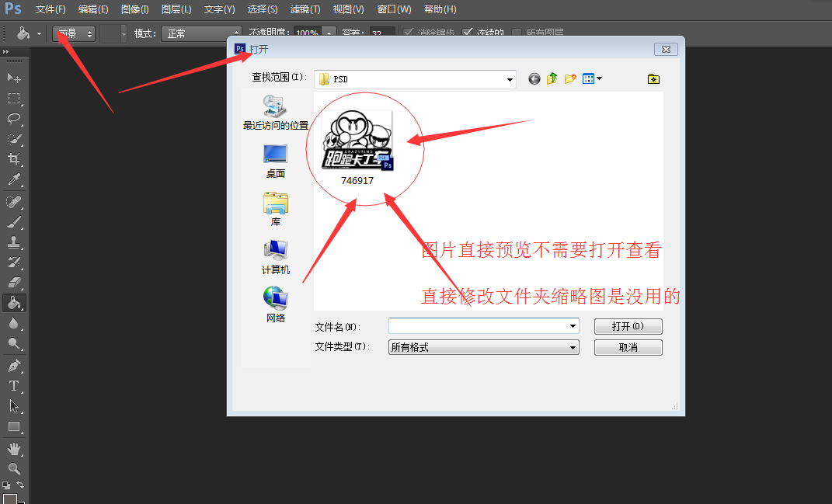Go up one folder level
This screenshot has height=504, width=832.
552,78
